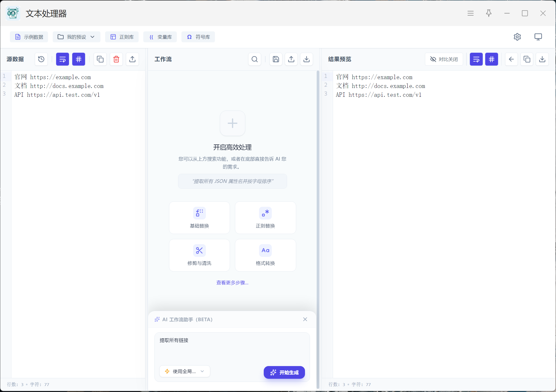This screenshot has width=556, height=392.
Task: Save the current workflow
Action: [x=276, y=59]
